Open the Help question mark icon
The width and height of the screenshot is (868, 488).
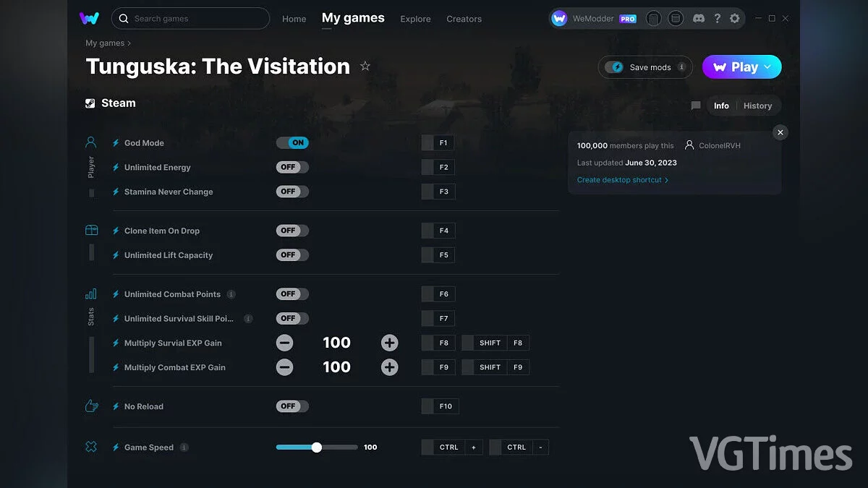(717, 18)
